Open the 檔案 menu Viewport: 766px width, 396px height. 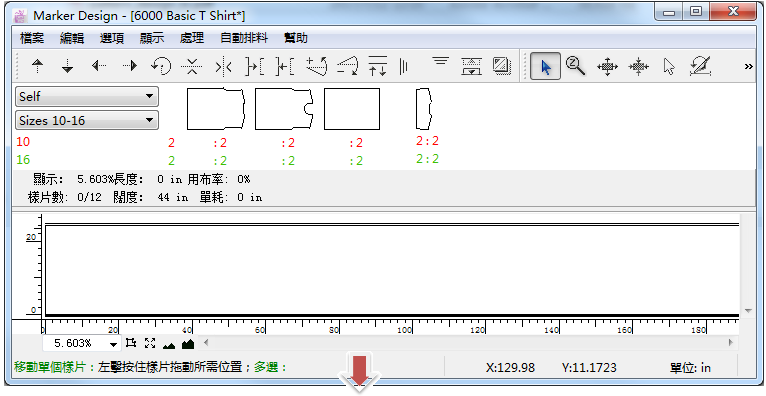(x=32, y=38)
